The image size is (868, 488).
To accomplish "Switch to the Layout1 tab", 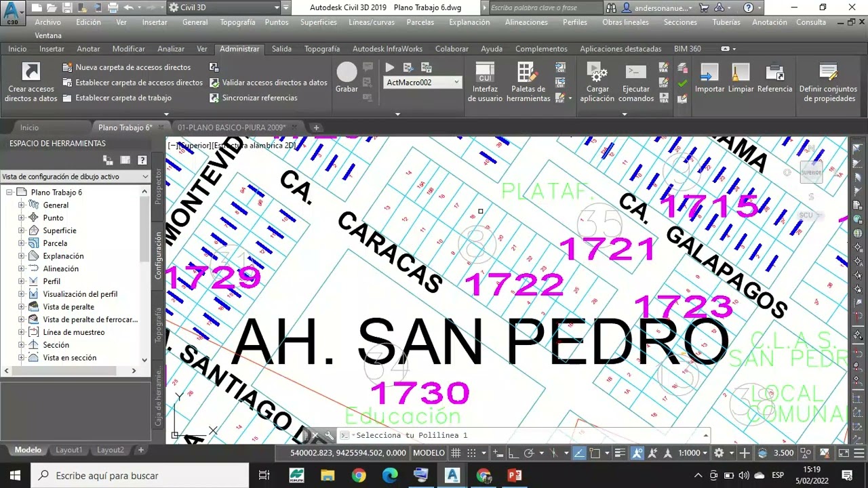I will click(x=68, y=450).
